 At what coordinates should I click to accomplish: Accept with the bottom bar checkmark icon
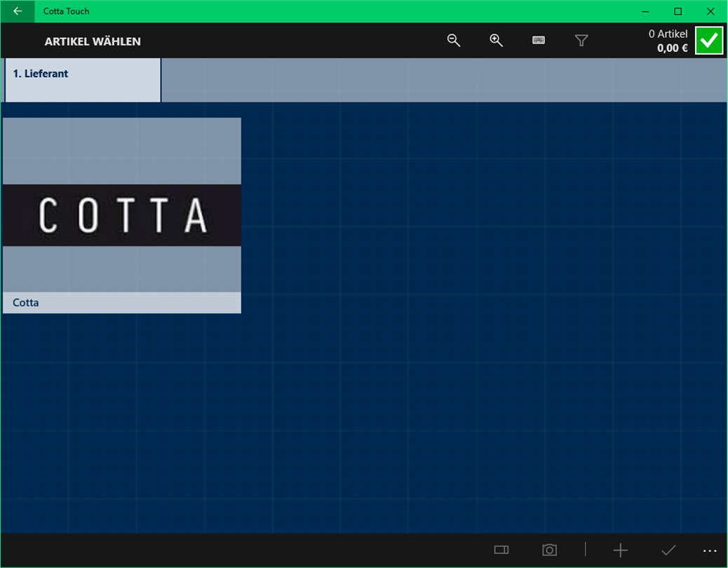pyautogui.click(x=668, y=550)
